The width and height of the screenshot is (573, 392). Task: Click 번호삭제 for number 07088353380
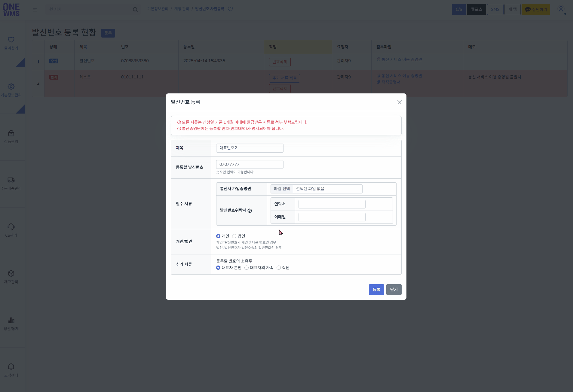click(x=280, y=62)
